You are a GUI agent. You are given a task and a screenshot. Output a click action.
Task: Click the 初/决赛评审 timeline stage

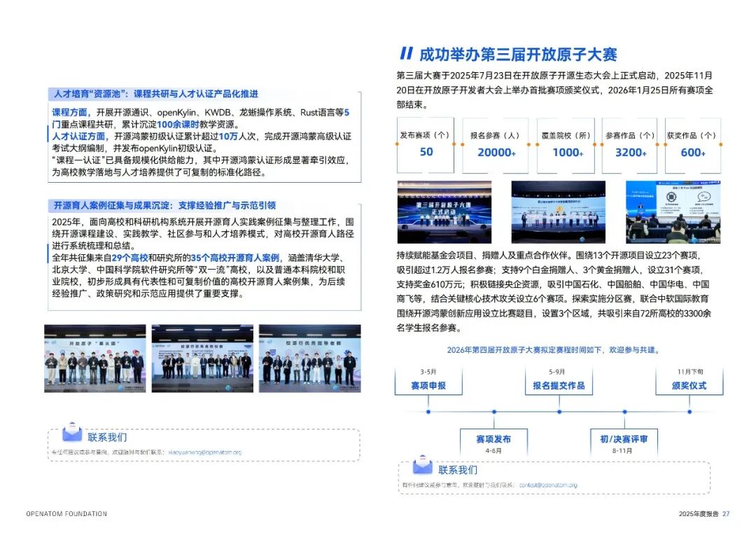[623, 439]
